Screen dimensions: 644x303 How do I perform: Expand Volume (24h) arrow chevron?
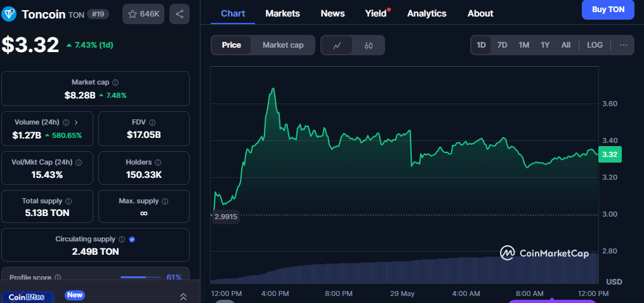click(x=76, y=123)
